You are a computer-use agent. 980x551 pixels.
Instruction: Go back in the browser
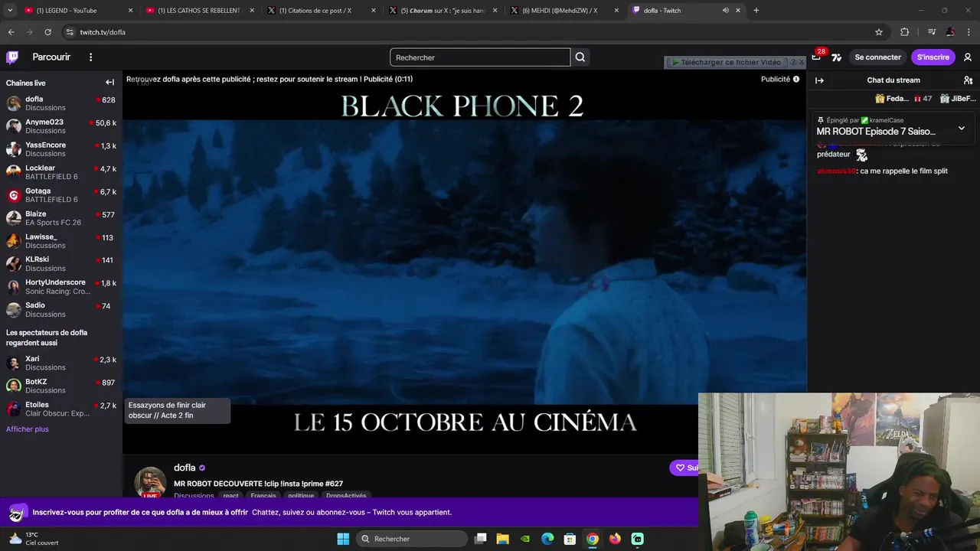tap(11, 32)
